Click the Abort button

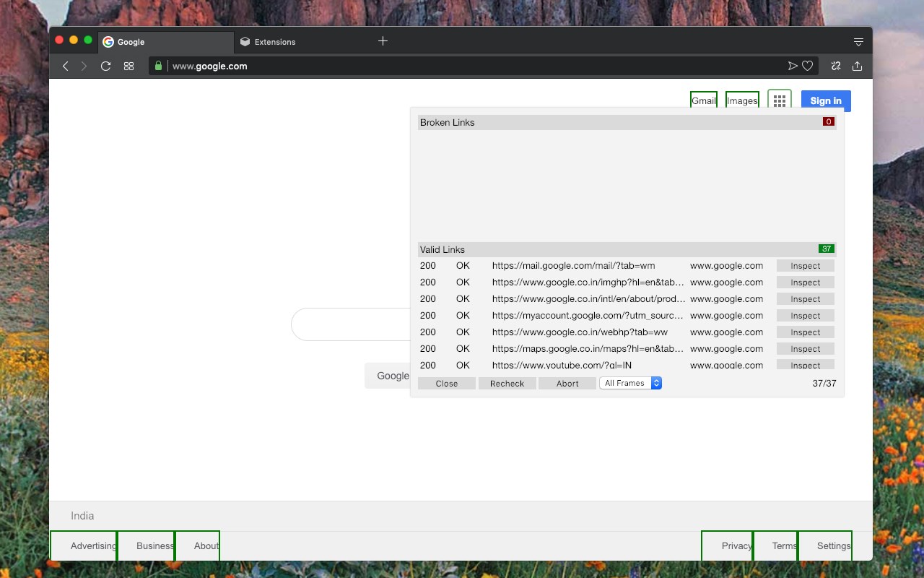[x=567, y=384]
